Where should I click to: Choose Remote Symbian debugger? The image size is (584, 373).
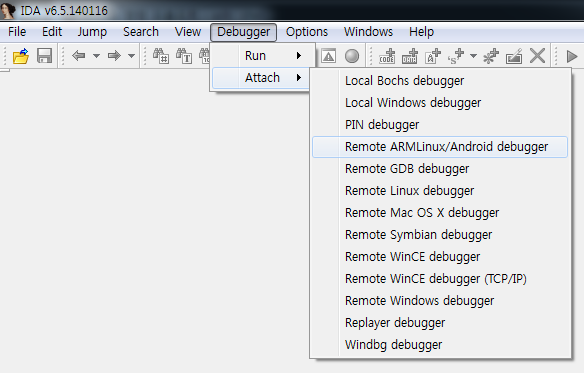coord(440,234)
